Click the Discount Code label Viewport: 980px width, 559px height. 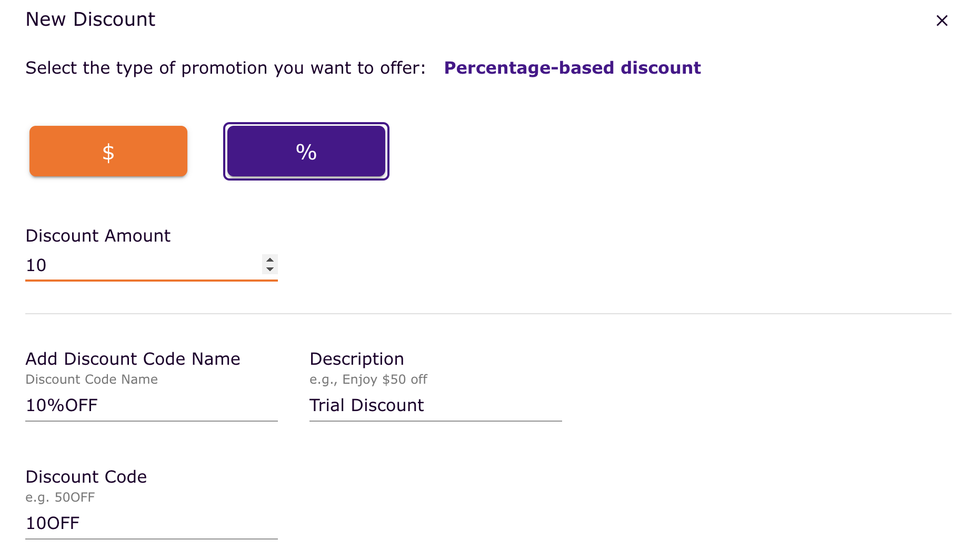pyautogui.click(x=86, y=477)
